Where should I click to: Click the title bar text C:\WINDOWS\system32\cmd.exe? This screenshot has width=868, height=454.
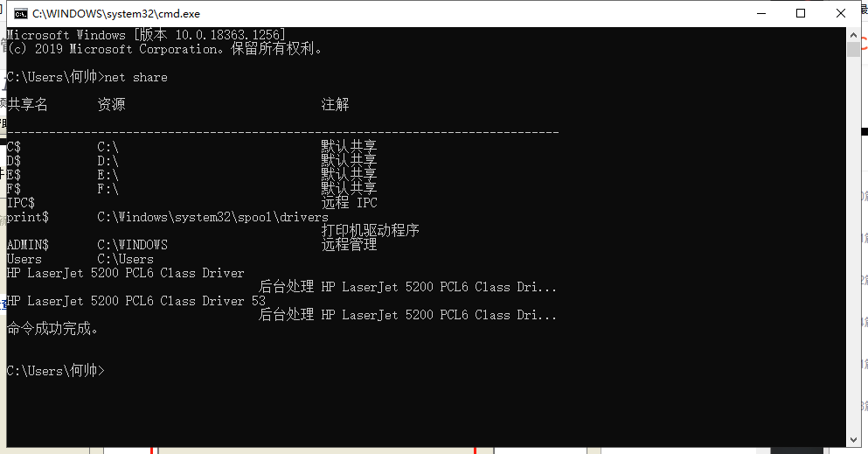point(116,14)
